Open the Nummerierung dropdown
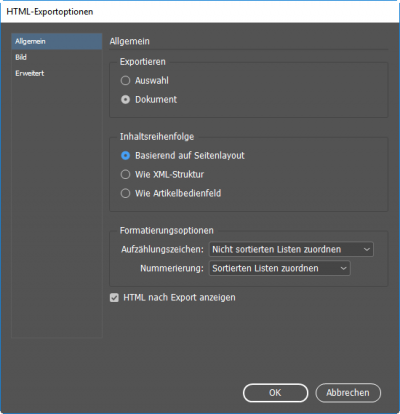400x414 pixels. coord(279,268)
